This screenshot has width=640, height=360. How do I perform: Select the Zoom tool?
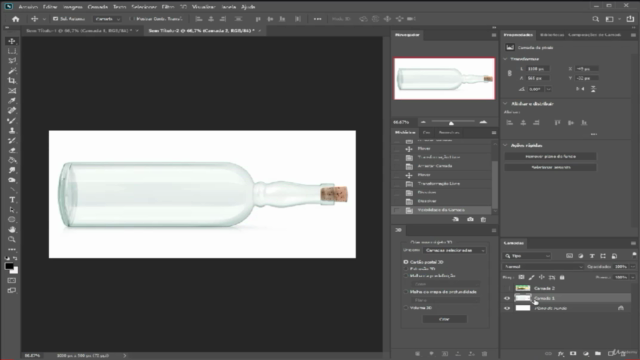(12, 239)
